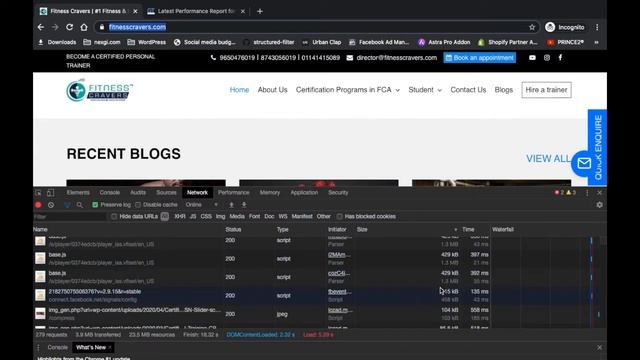Viewport: 640px width, 360px height.
Task: Expand Certification Programs in FCA menu
Action: point(348,90)
